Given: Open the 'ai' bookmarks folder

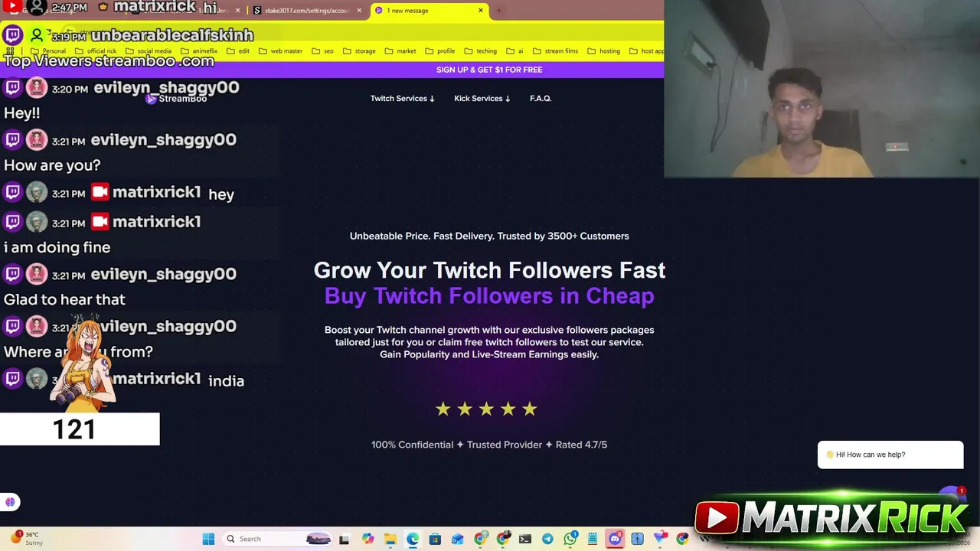Looking at the screenshot, I should click(514, 51).
